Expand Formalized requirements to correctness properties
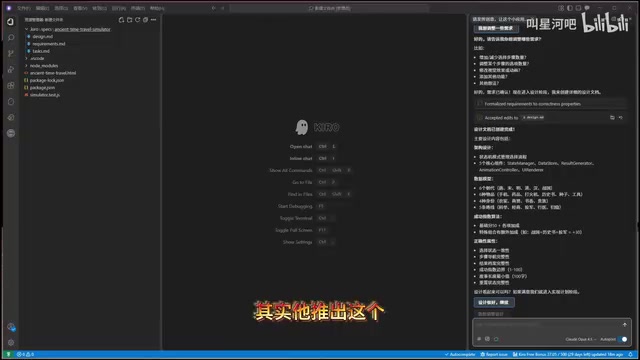This screenshot has width=640, height=360. [550, 104]
